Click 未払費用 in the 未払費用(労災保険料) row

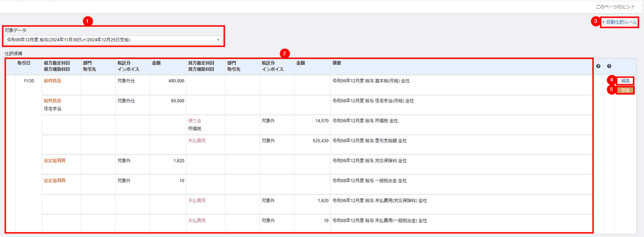pyautogui.click(x=196, y=201)
